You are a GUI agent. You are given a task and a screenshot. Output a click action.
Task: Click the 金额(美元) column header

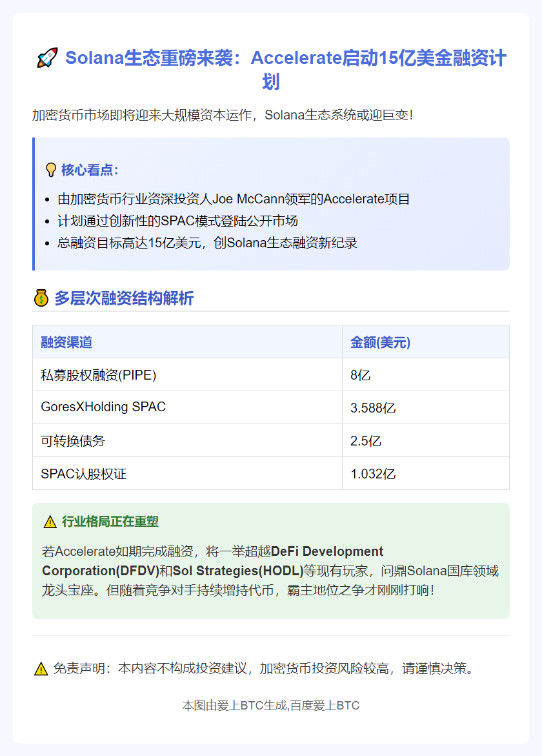click(426, 342)
